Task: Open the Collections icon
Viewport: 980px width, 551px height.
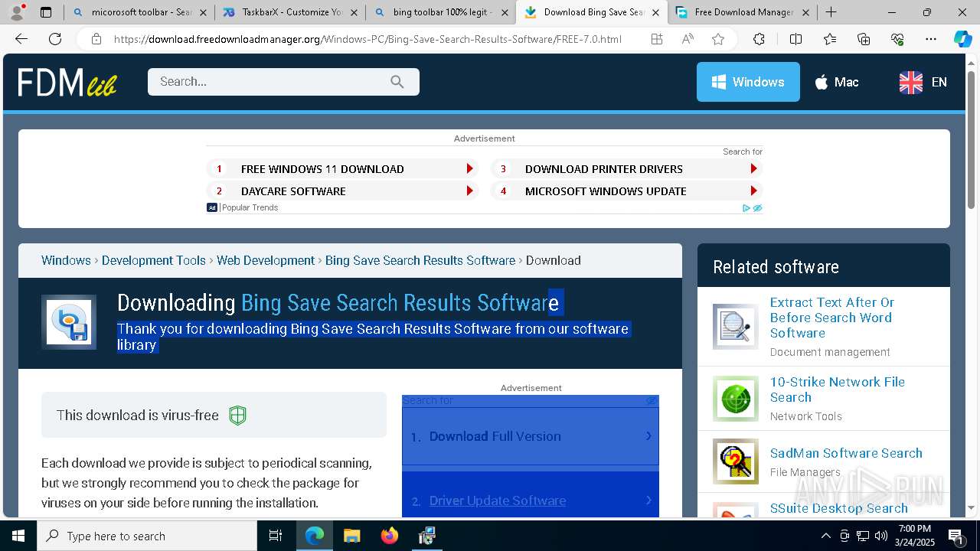Action: [864, 39]
